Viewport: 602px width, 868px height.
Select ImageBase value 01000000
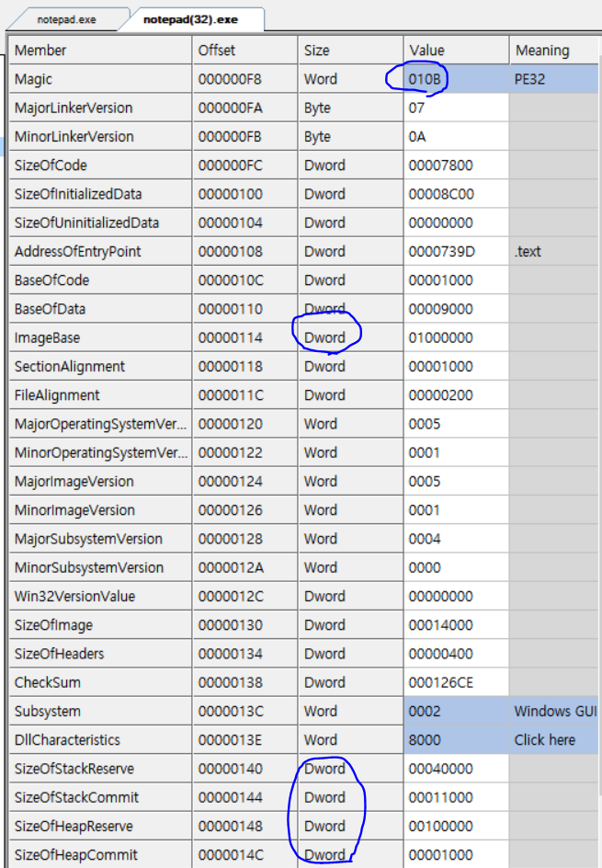pyautogui.click(x=456, y=338)
